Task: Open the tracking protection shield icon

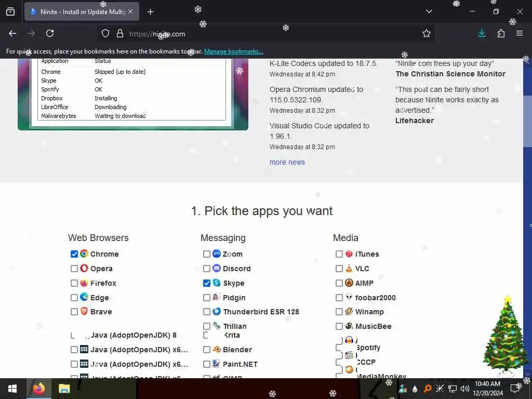Action: coord(105,33)
